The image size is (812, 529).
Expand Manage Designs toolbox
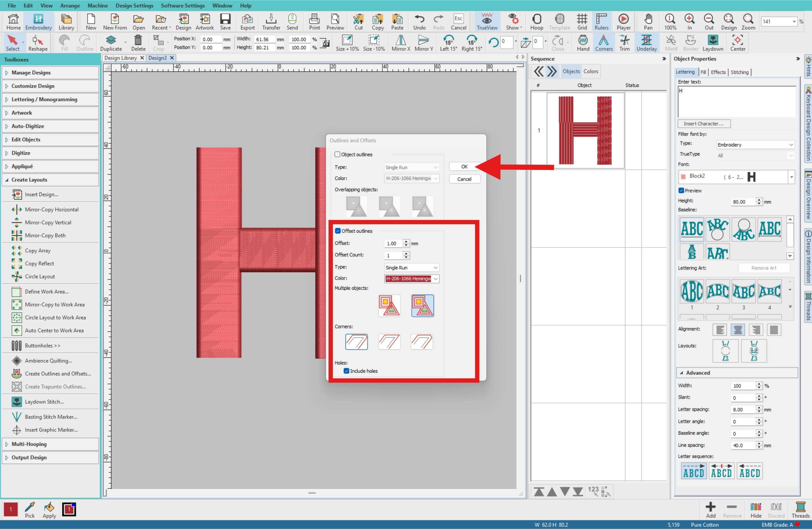[x=50, y=72]
